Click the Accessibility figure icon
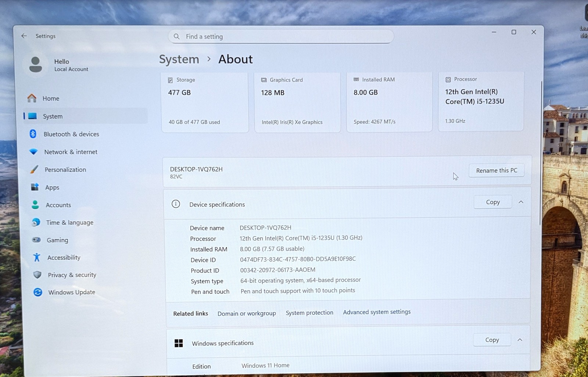The image size is (588, 377). (37, 257)
